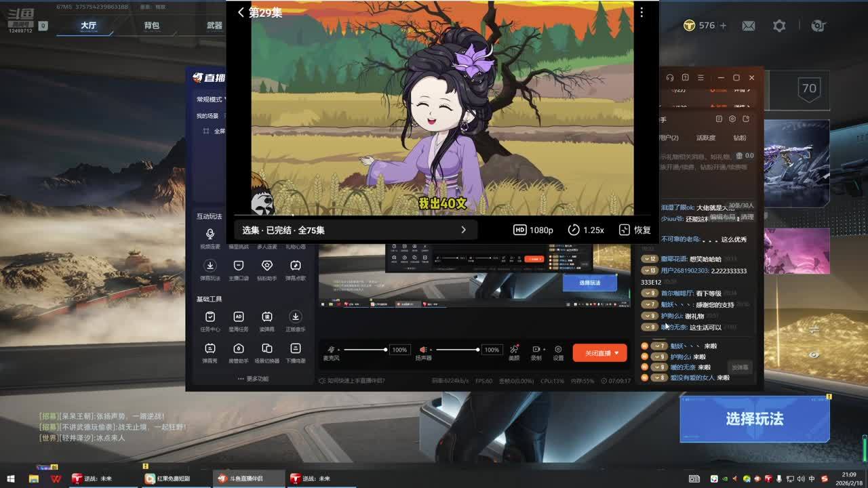Change the 1080p video quality
The image size is (868, 488).
tap(533, 230)
